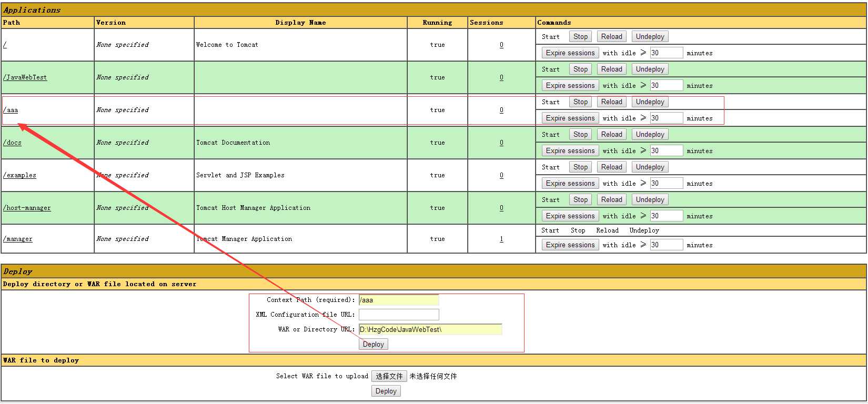Stop the Servlet and JSP Examples application
This screenshot has width=868, height=404.
(x=580, y=167)
